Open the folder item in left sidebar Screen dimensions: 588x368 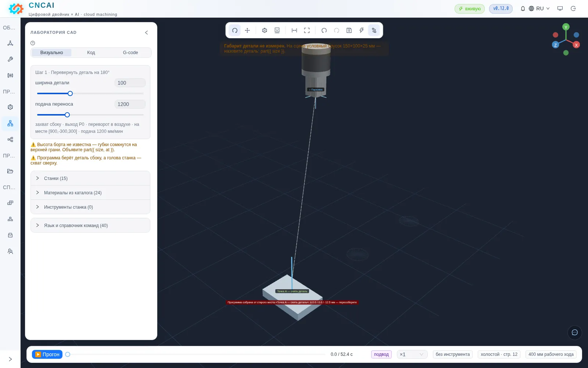coord(10,171)
